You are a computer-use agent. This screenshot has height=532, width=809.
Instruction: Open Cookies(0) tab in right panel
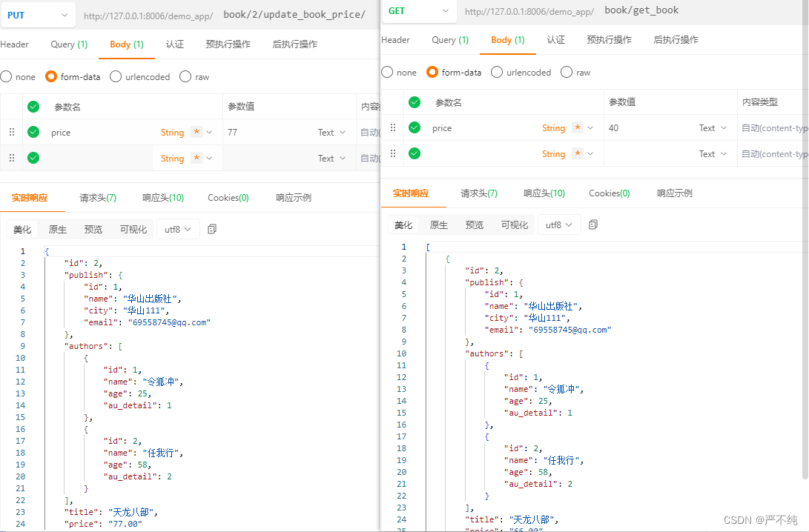[610, 193]
